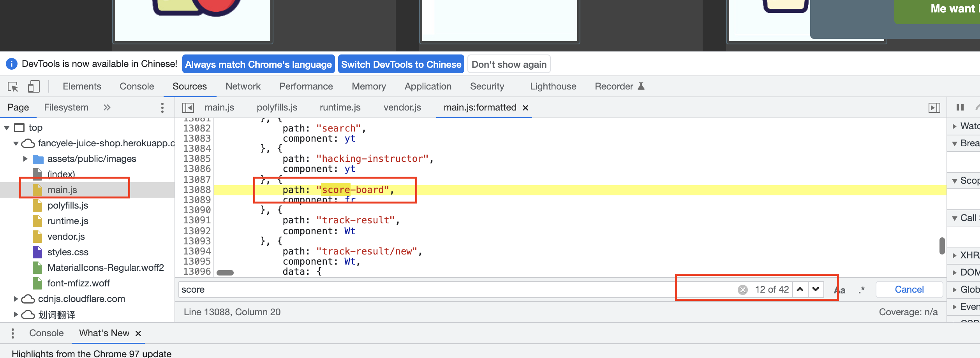Click the Coverage: n/a status text
This screenshot has height=358, width=980.
(x=908, y=312)
